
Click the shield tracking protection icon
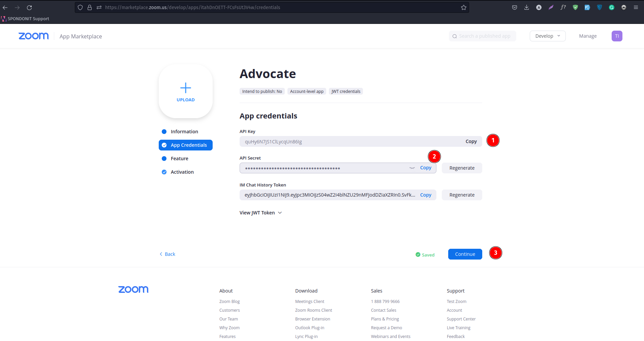[80, 7]
